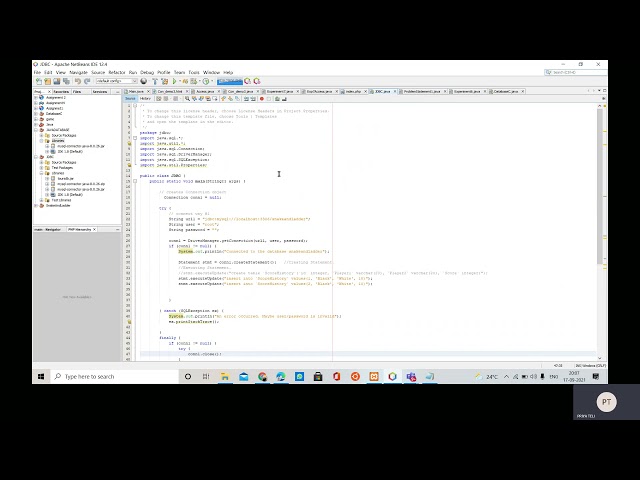Click the memory usage bar in toolbar
The height and width of the screenshot is (480, 640).
pos(230,81)
